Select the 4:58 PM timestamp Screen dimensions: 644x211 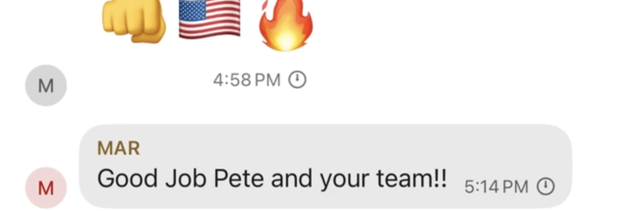click(247, 79)
